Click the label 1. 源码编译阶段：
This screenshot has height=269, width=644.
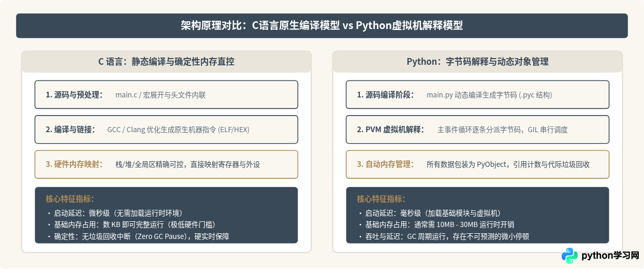(386, 94)
